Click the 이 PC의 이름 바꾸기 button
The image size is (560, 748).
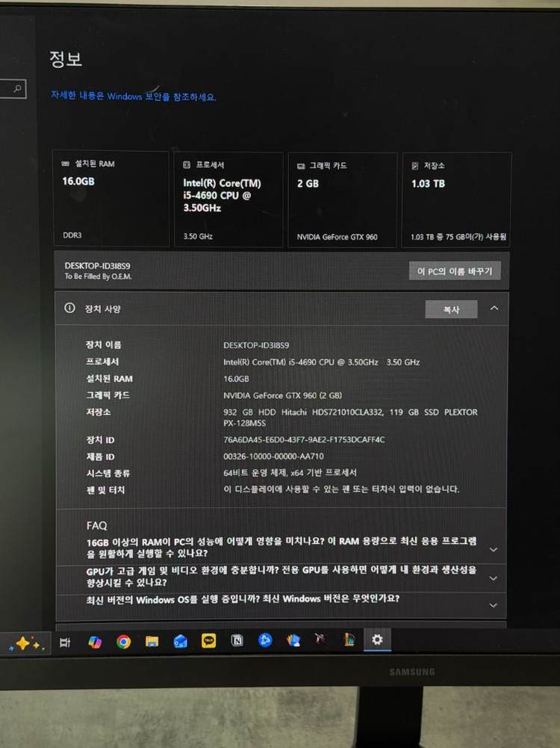[x=455, y=271]
